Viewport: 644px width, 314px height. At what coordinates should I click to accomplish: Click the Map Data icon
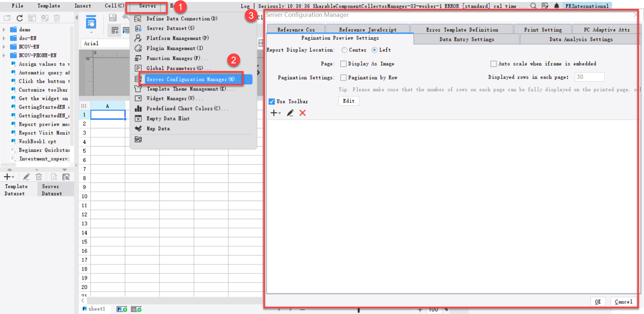point(138,129)
